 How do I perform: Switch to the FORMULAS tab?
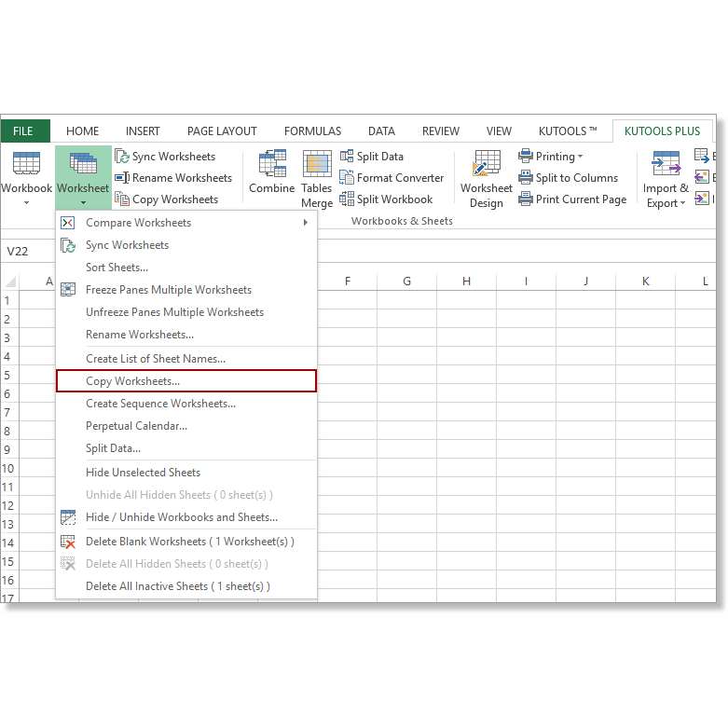coord(312,131)
